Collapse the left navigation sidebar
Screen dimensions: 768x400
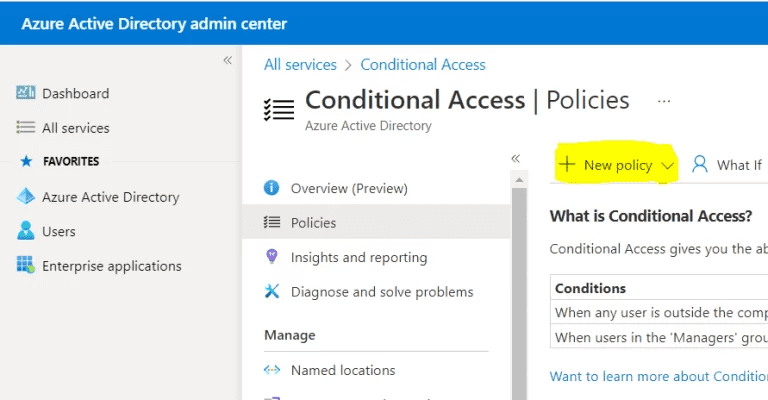pos(227,60)
